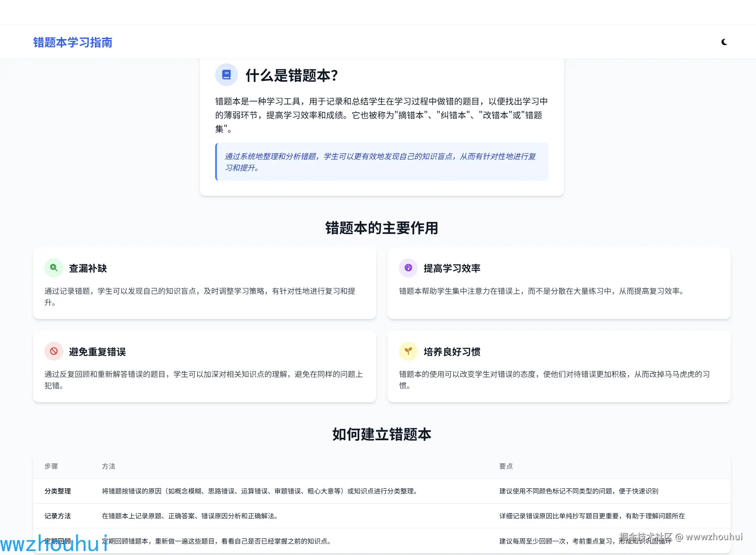Viewport: 756px width, 555px height.
Task: Click the red prohibited icon for 避免重复错误
Action: [54, 351]
